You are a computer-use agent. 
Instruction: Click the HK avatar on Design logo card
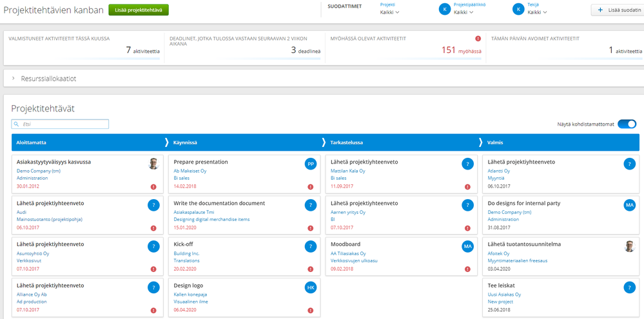coord(311,287)
